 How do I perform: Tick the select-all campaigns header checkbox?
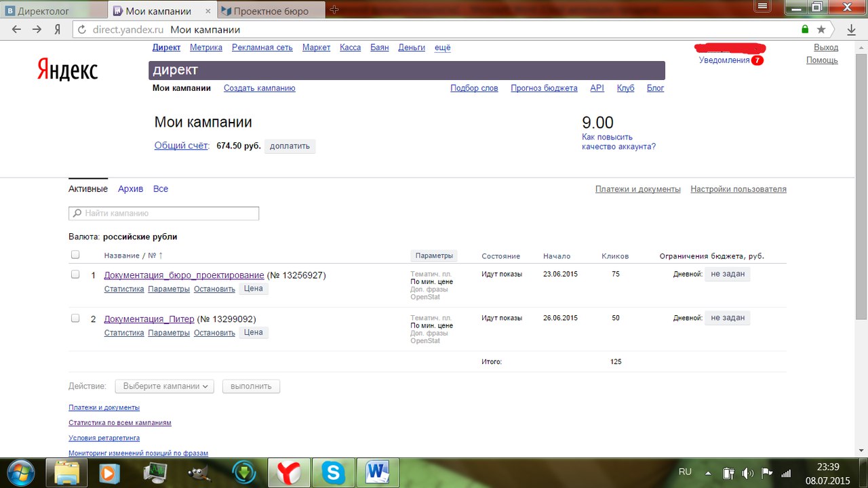[75, 255]
